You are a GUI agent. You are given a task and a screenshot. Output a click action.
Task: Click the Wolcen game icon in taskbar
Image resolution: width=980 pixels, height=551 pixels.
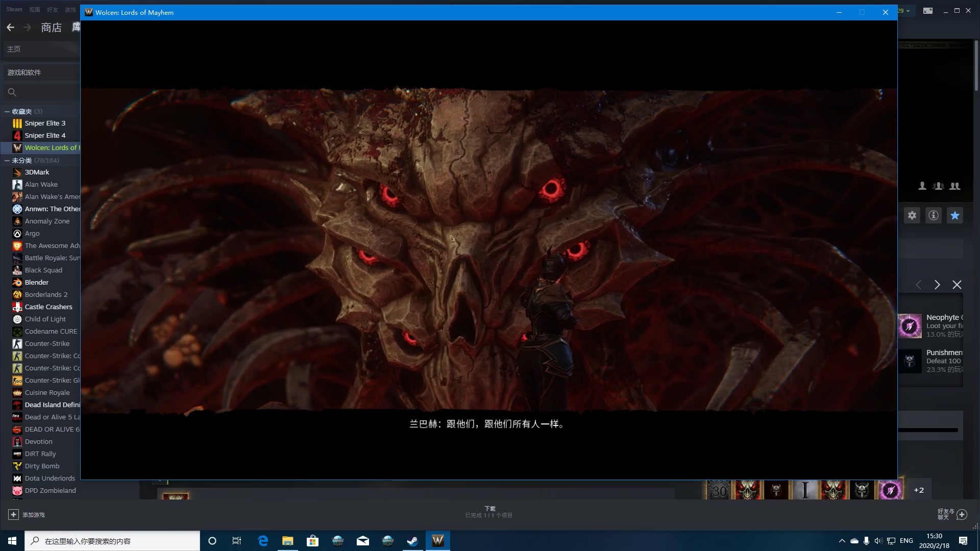coord(437,540)
